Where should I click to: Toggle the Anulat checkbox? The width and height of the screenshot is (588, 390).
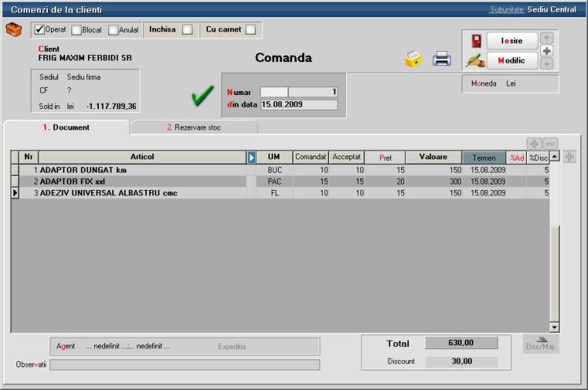[113, 30]
